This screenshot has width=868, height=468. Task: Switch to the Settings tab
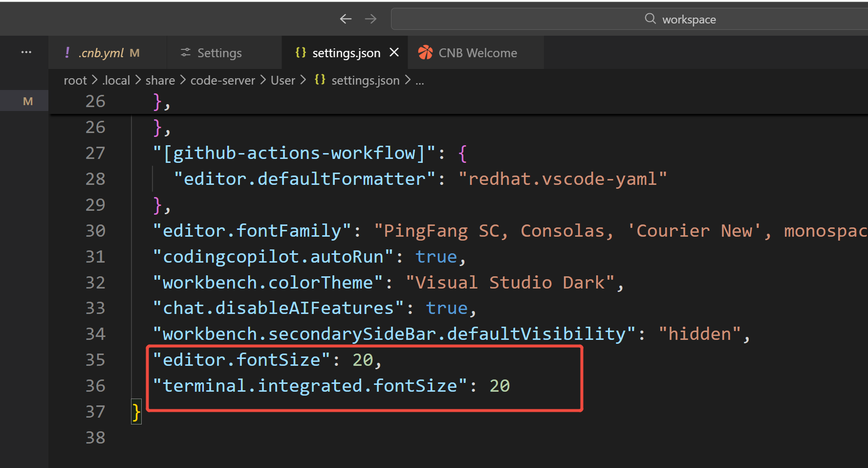coord(219,53)
